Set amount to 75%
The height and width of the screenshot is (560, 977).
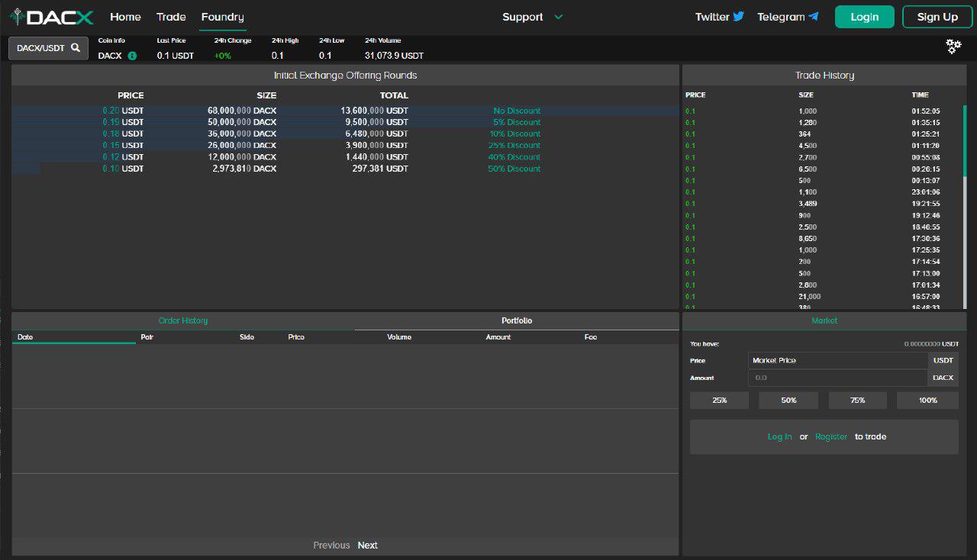pos(858,400)
